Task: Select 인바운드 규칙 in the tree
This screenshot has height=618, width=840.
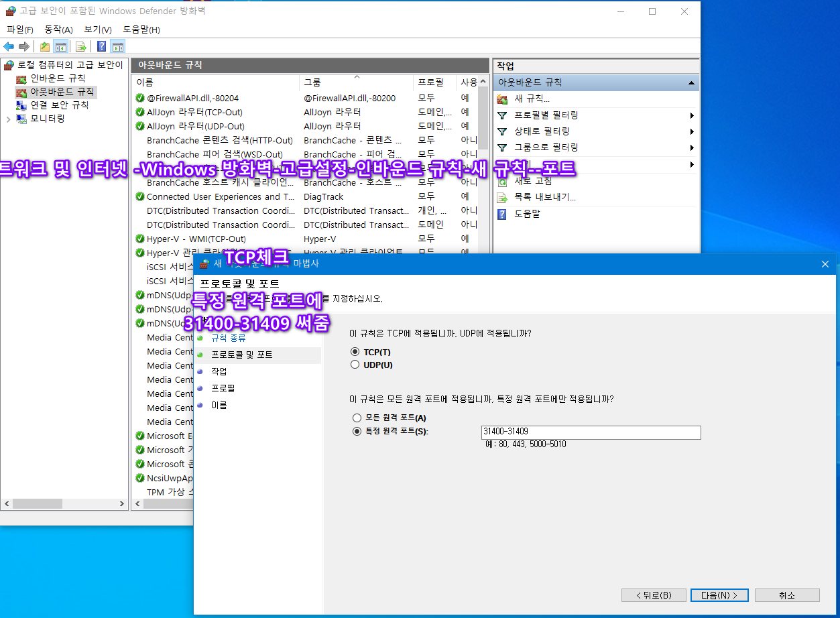Action: 58,78
